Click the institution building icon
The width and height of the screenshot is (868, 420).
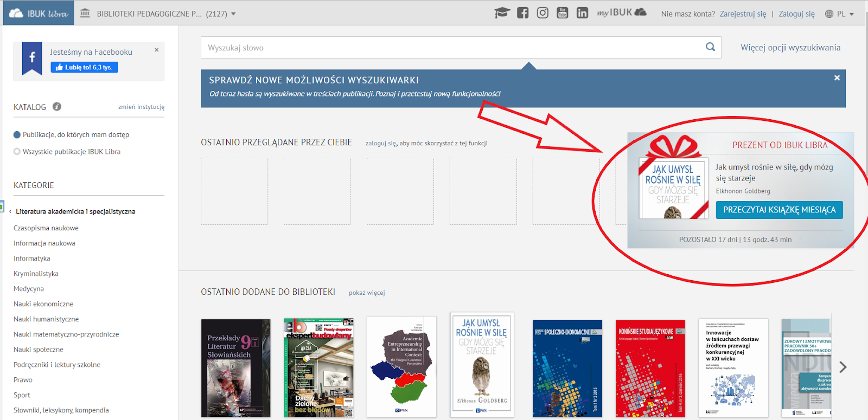point(85,13)
